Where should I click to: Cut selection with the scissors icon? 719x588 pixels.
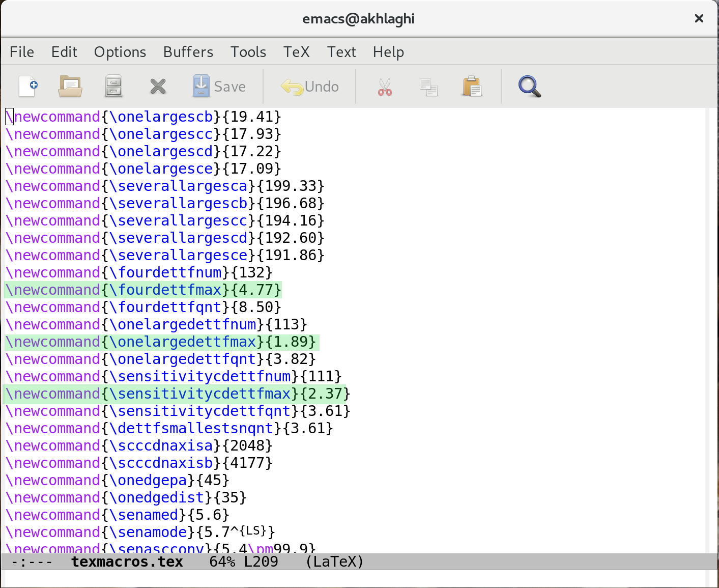pyautogui.click(x=385, y=87)
